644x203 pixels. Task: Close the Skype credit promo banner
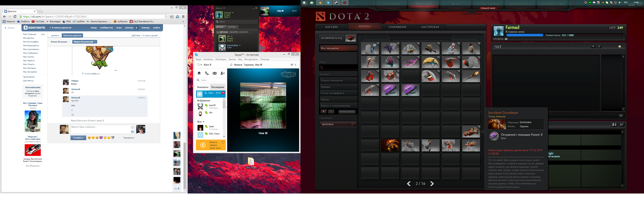[223, 142]
